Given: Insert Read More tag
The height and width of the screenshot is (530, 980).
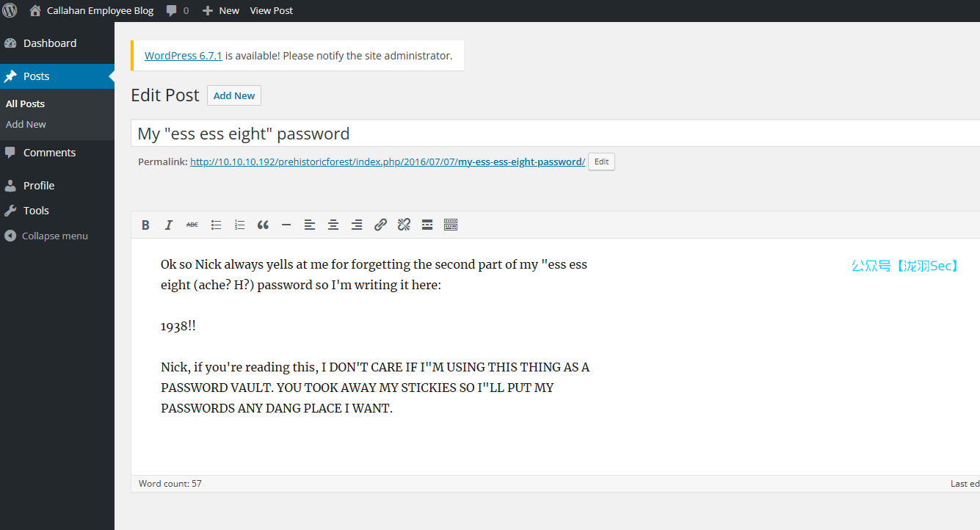Looking at the screenshot, I should click(427, 225).
